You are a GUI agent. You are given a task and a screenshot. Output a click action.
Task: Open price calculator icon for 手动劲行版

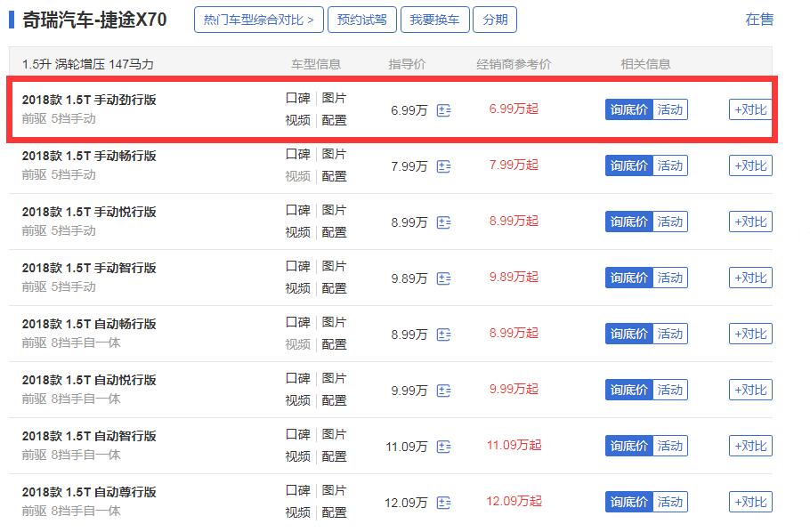[x=443, y=110]
